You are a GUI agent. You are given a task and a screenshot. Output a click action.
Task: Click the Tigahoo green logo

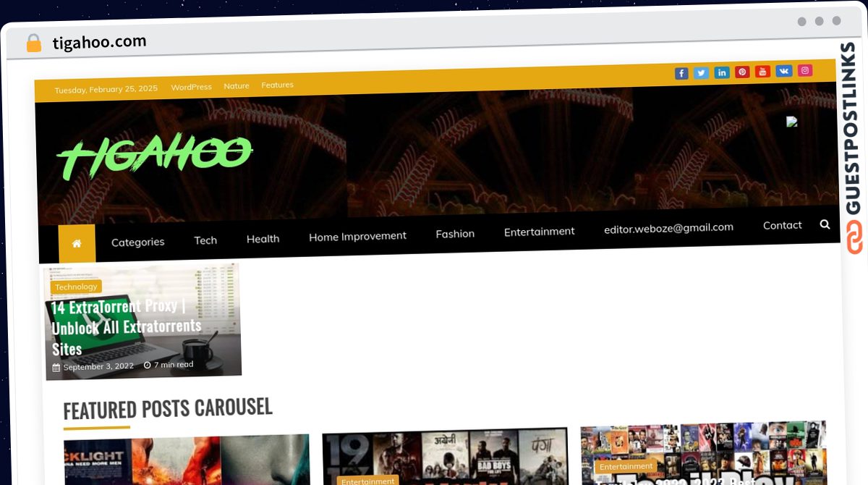pos(155,156)
